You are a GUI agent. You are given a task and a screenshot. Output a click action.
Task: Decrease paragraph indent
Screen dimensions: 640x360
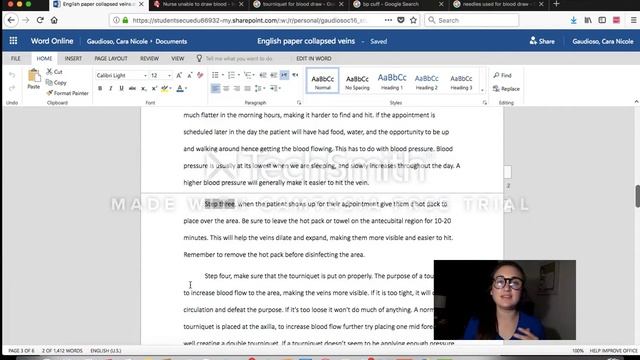tap(263, 75)
